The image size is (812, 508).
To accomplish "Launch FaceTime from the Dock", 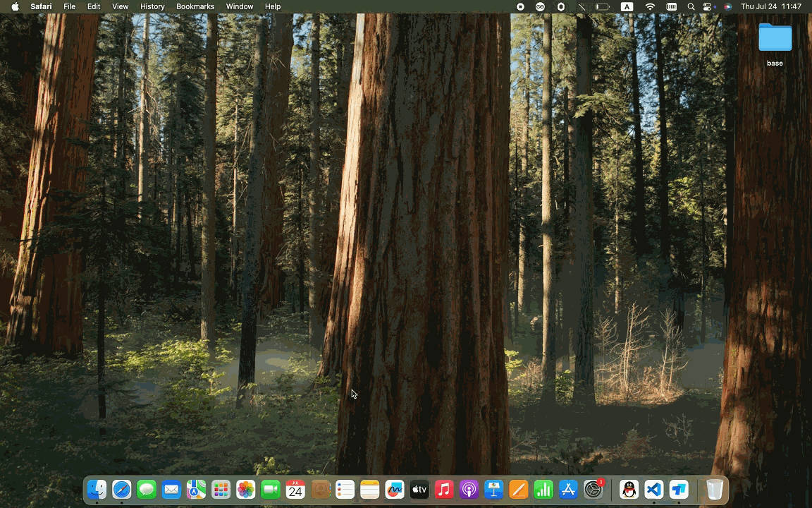I will click(x=271, y=490).
